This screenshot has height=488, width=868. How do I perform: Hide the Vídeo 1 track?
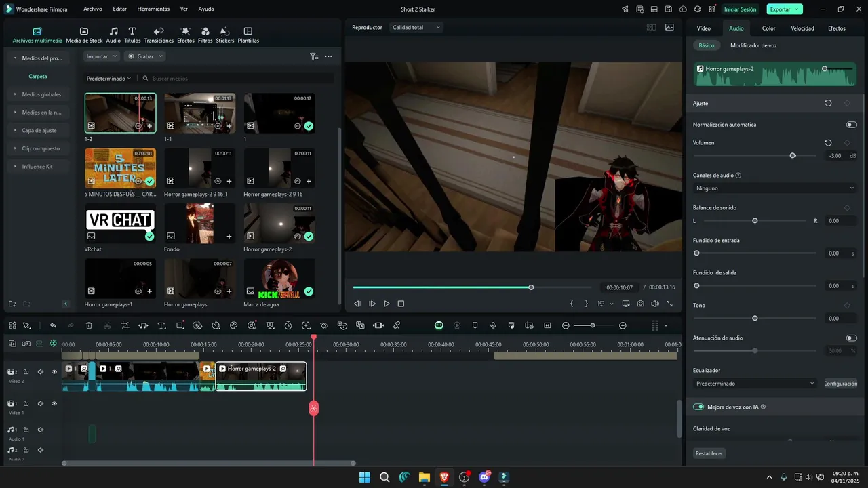pos(54,403)
